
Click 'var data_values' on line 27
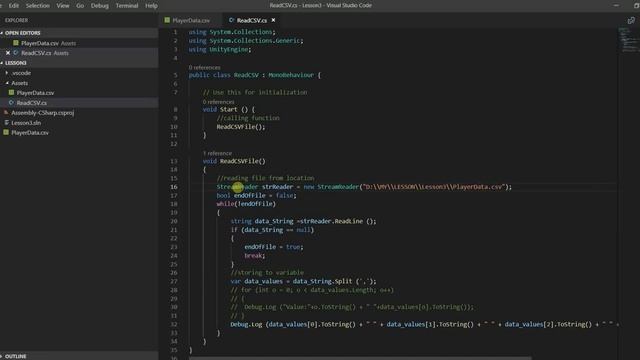click(x=257, y=281)
